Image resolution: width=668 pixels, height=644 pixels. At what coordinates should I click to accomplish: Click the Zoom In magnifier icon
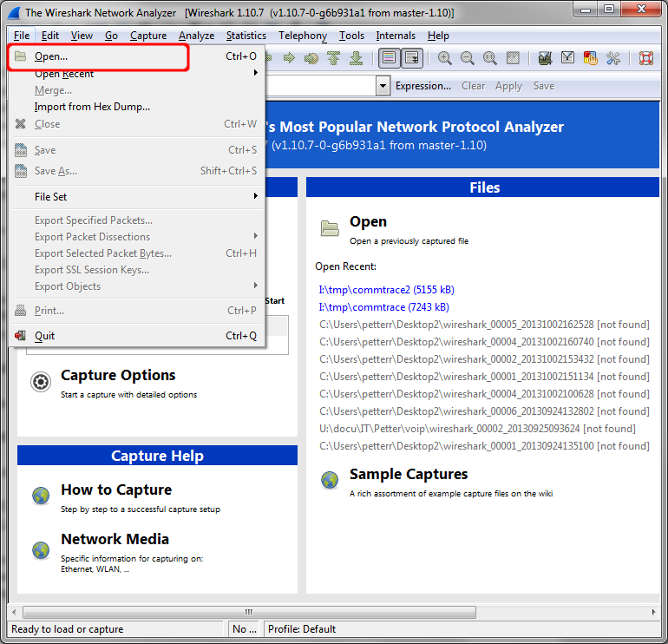click(x=445, y=58)
